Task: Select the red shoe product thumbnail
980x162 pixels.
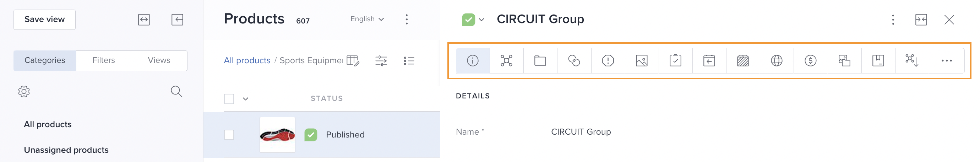Action: [x=277, y=135]
